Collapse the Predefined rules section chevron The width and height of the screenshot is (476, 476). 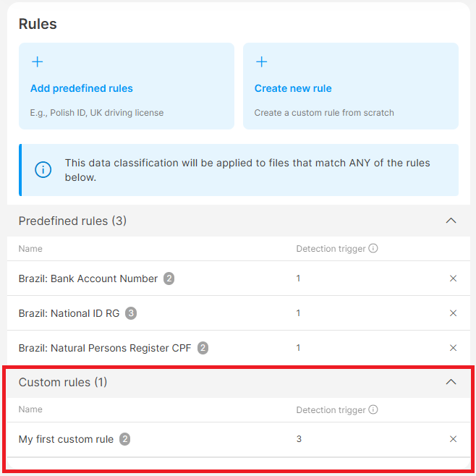click(451, 221)
